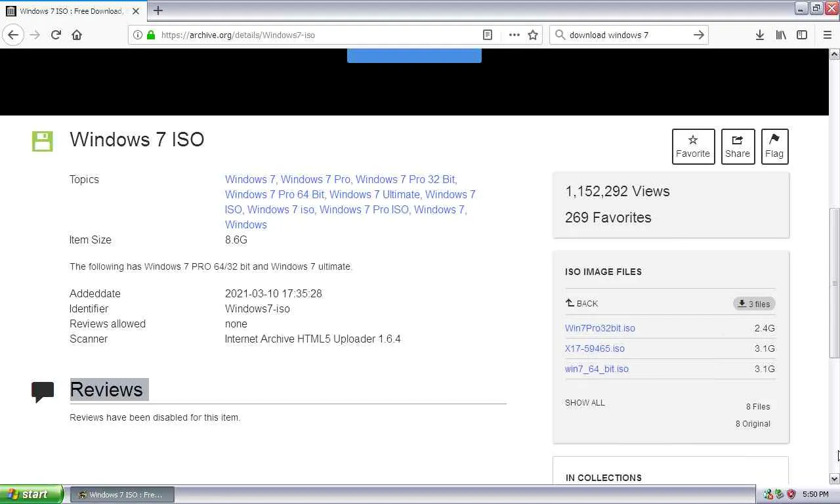Go to the browser home page
Viewport: 840px width, 504px height.
coord(77,35)
